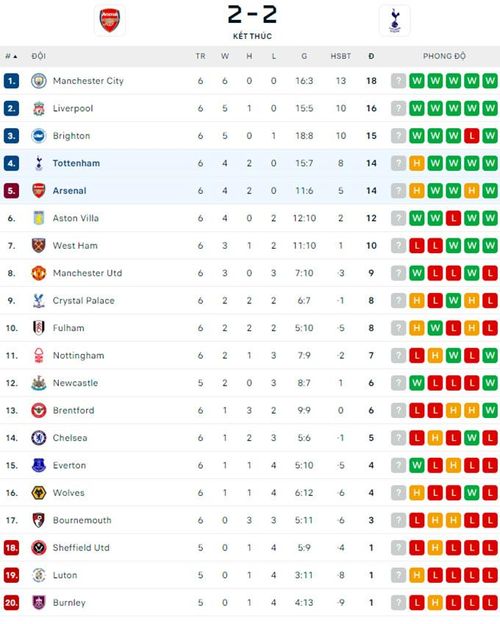Click the TR matches-played column header
This screenshot has width=500, height=624.
tap(200, 56)
